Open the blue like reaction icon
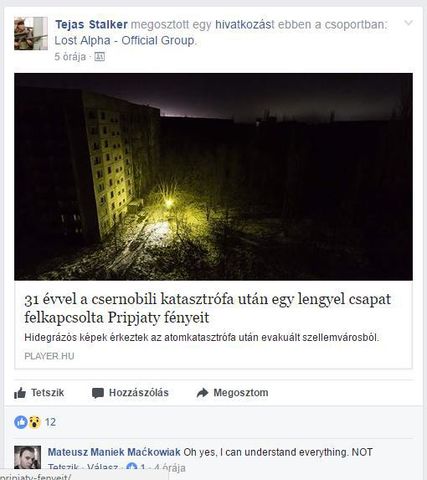The width and height of the screenshot is (427, 480). [x=21, y=422]
